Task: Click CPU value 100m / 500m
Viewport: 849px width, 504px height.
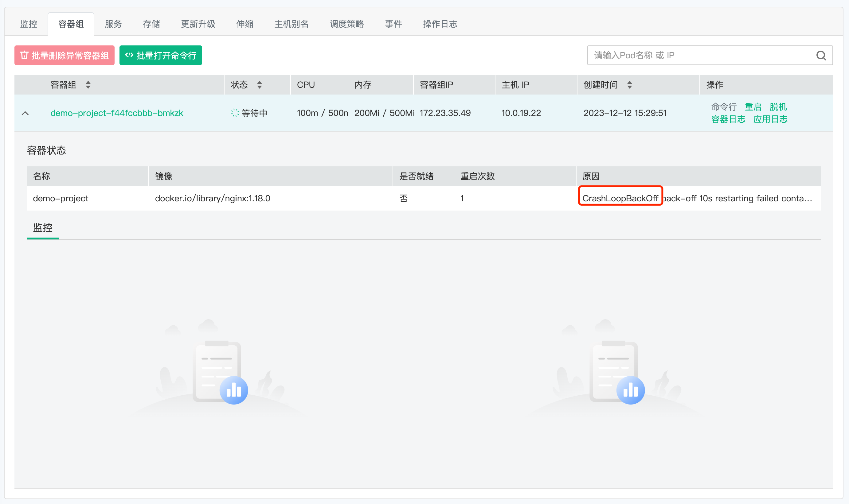Action: (x=323, y=113)
